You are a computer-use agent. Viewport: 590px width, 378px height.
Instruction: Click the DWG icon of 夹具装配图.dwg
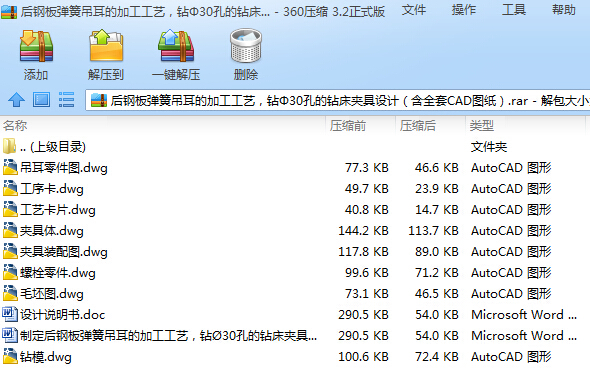(10, 252)
